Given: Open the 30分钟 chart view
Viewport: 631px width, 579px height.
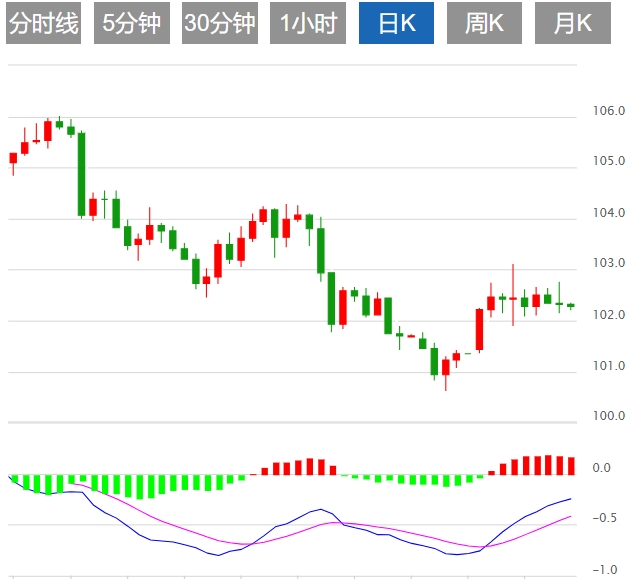Looking at the screenshot, I should (220, 24).
